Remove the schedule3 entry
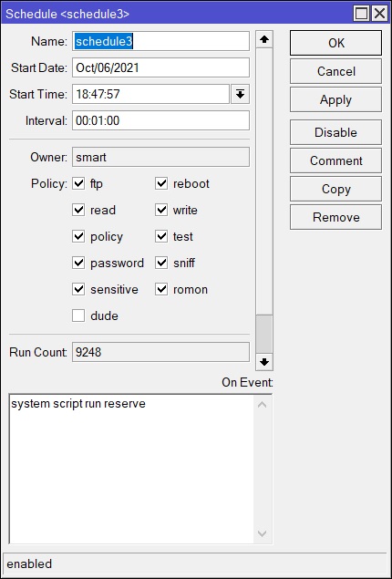 tap(335, 217)
